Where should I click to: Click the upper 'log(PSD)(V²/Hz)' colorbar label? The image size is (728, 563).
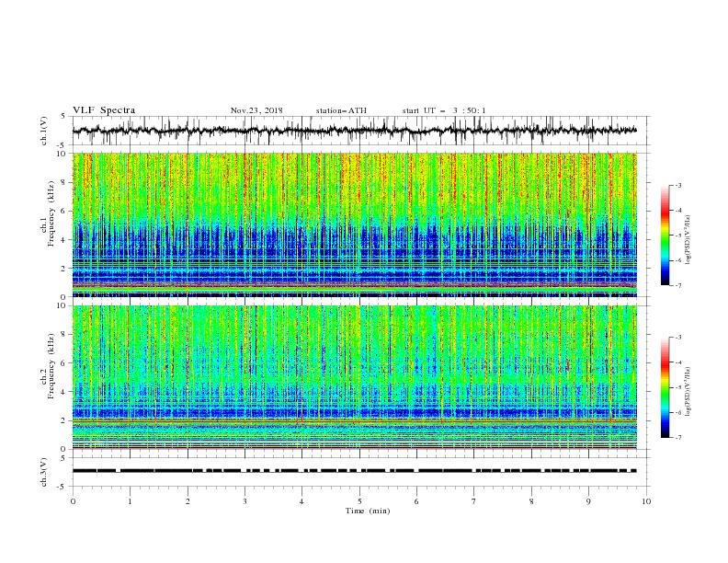pyautogui.click(x=688, y=240)
